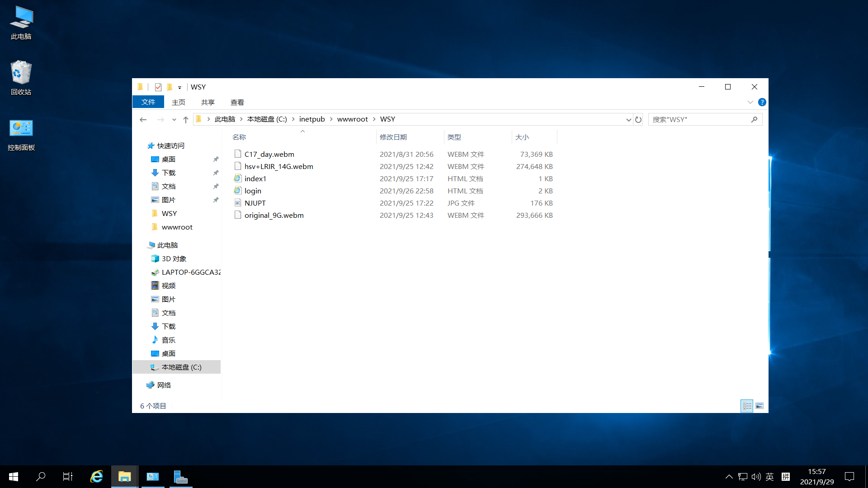Launch Internet Explorer from the taskbar
The width and height of the screenshot is (868, 488).
point(97,477)
